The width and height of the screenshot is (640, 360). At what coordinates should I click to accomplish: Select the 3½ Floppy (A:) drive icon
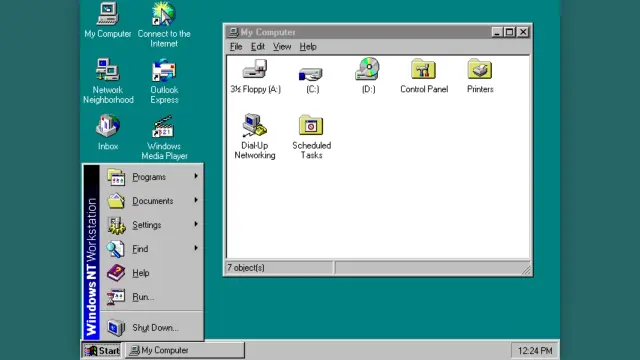click(256, 76)
